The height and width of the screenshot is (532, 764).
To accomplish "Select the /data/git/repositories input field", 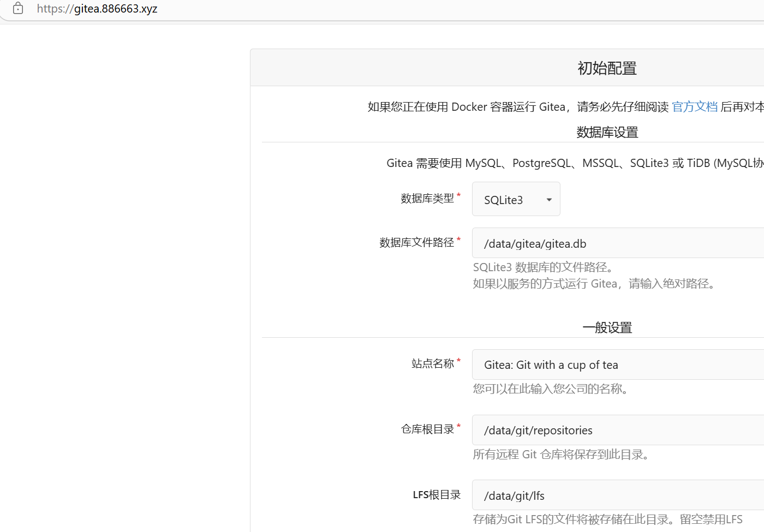I will tap(617, 430).
